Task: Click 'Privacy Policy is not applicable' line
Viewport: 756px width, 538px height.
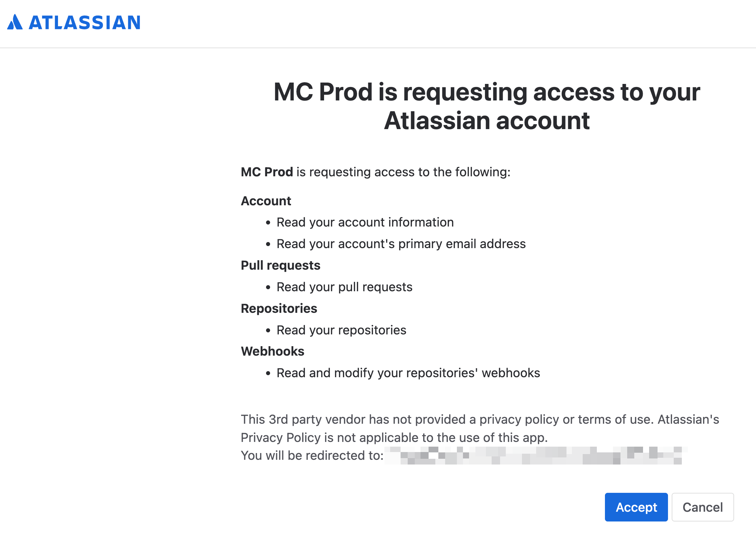Action: tap(394, 438)
